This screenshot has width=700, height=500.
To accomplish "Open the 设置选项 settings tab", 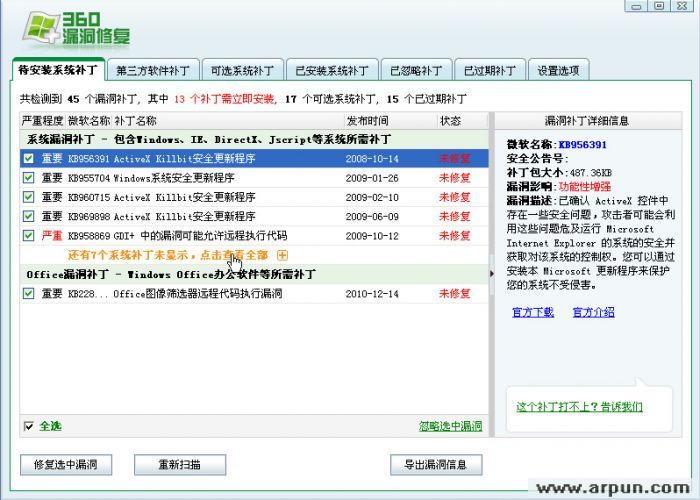I will (558, 71).
